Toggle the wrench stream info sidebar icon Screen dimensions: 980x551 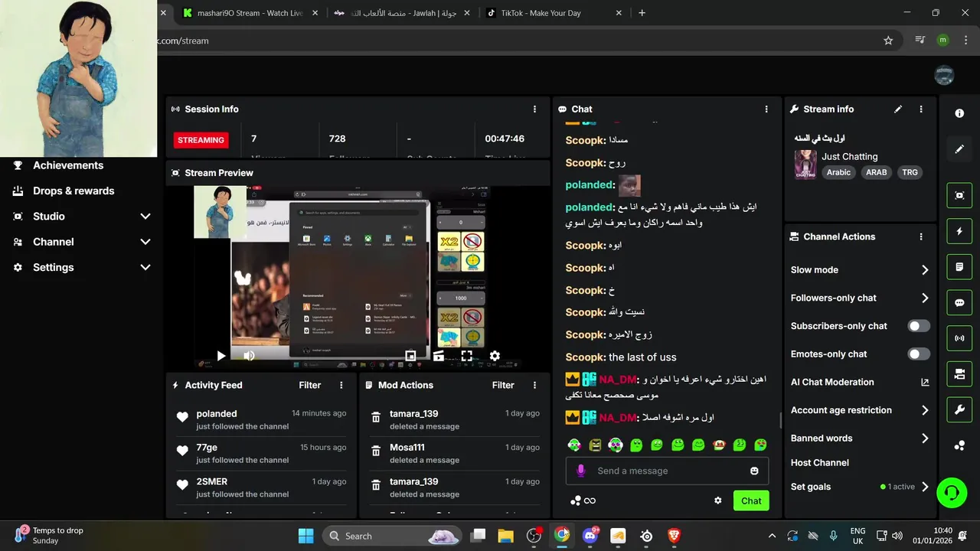(959, 409)
